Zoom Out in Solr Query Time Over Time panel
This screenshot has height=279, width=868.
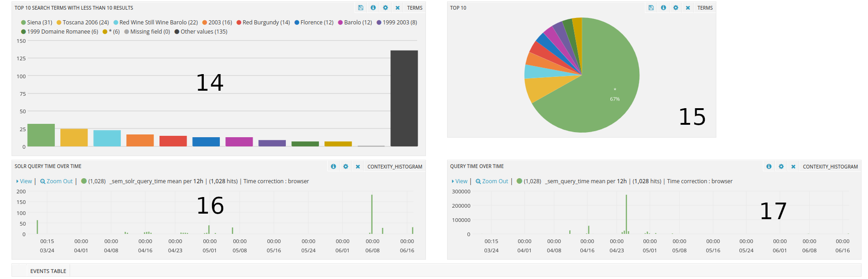tap(56, 181)
